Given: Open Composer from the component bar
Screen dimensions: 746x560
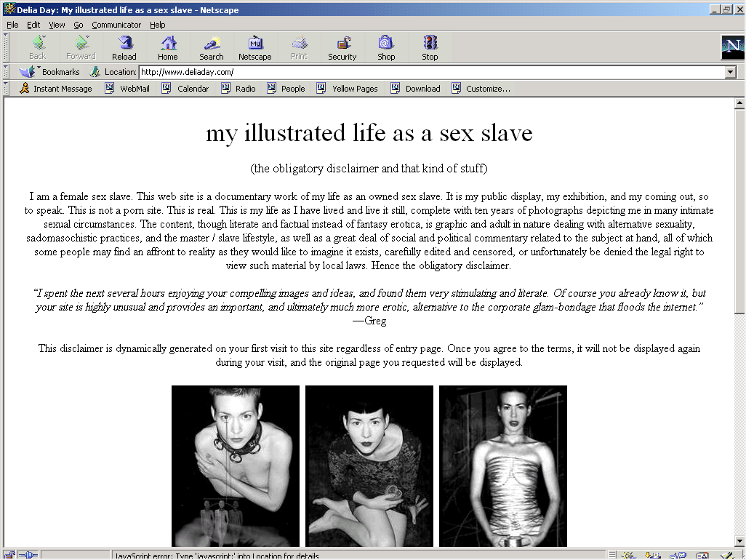Looking at the screenshot, I should 727,556.
